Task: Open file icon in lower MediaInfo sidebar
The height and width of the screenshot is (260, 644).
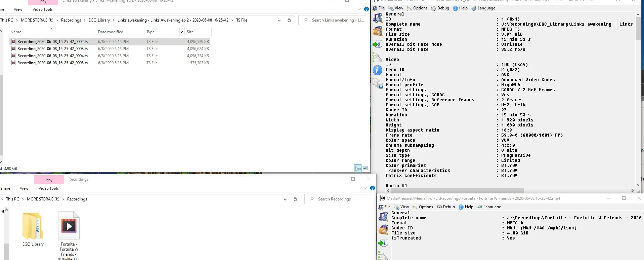Action: (383, 217)
